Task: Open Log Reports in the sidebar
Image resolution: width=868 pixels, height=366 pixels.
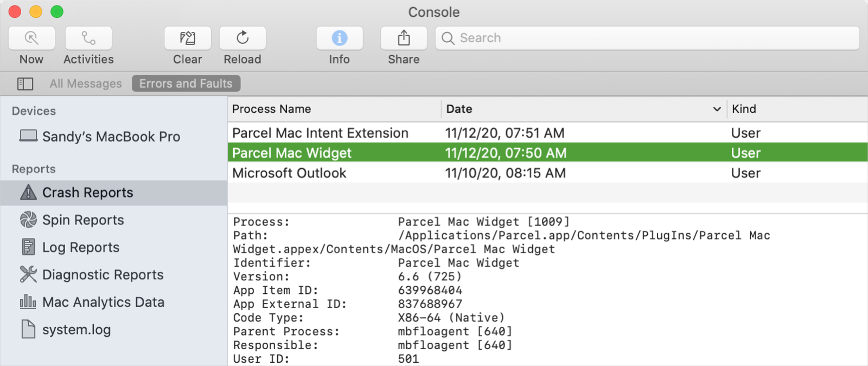Action: (x=113, y=247)
